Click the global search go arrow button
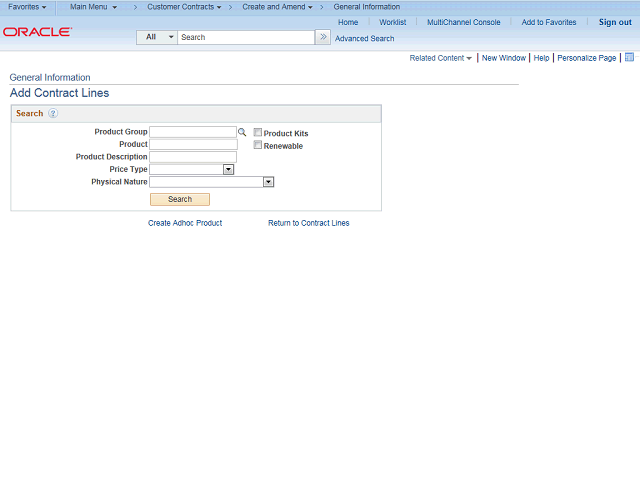Viewport: 640px width, 480px height. click(323, 37)
